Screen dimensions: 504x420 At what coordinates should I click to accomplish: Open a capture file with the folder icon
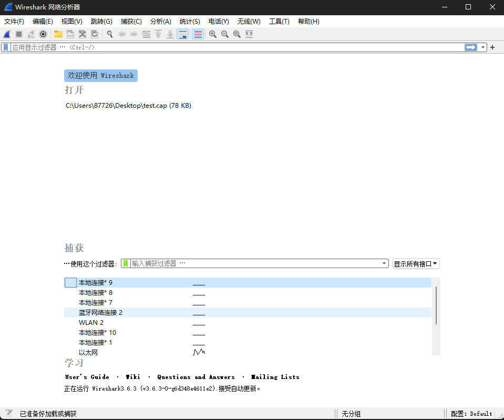point(58,34)
